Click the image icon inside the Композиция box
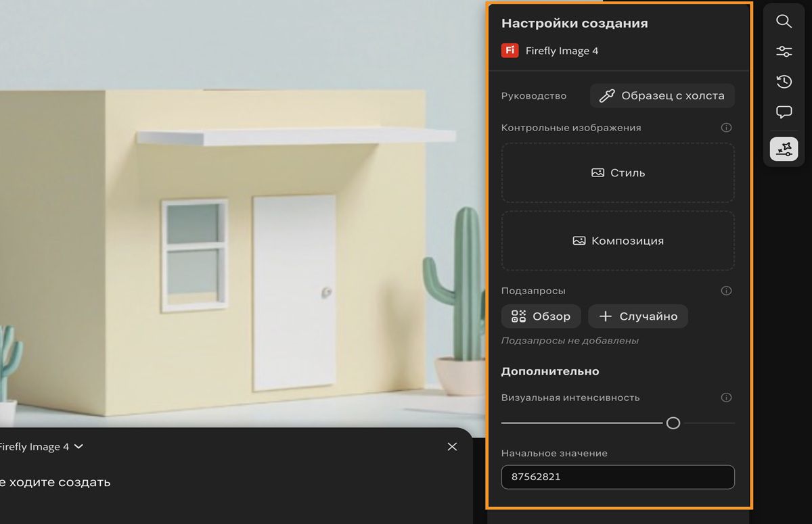 coord(579,240)
